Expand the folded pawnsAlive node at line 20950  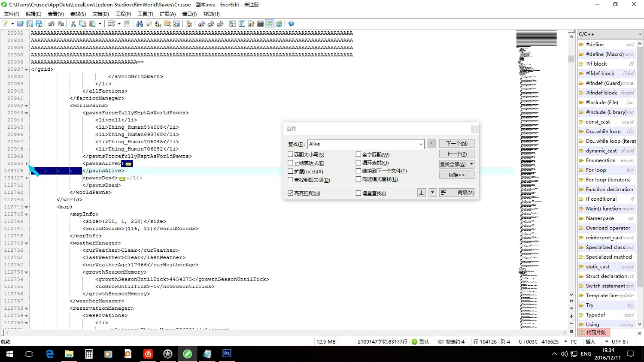click(27, 163)
